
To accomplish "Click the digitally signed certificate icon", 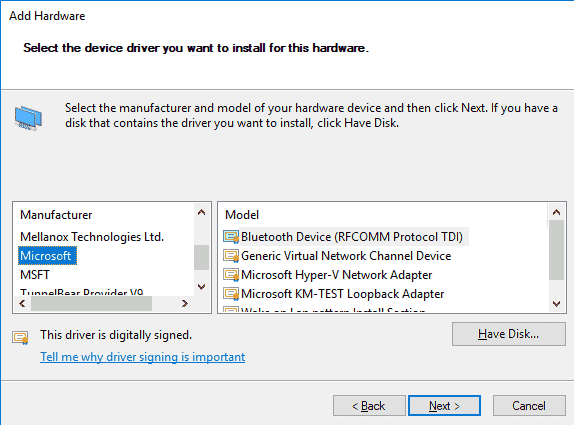I will [x=20, y=337].
